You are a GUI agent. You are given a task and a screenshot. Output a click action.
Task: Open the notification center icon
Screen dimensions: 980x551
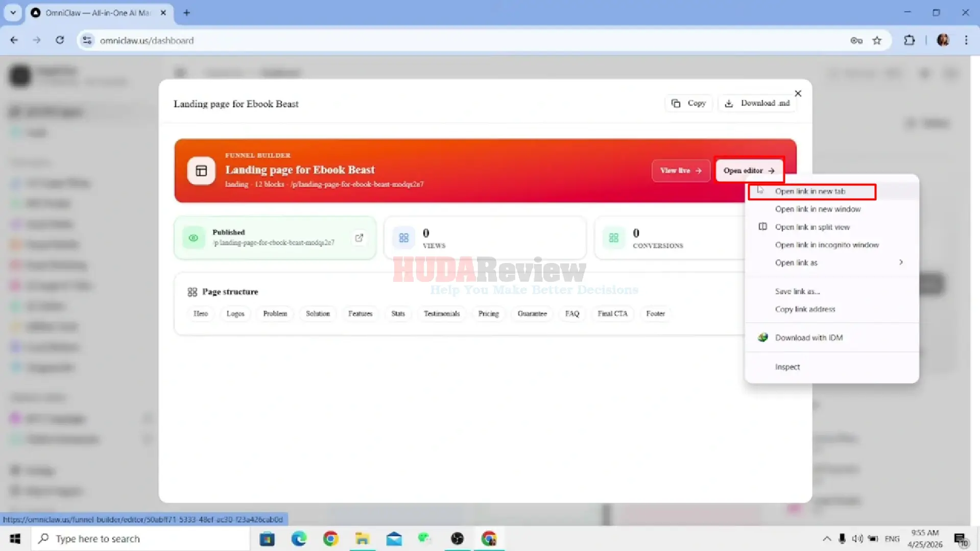tap(961, 539)
